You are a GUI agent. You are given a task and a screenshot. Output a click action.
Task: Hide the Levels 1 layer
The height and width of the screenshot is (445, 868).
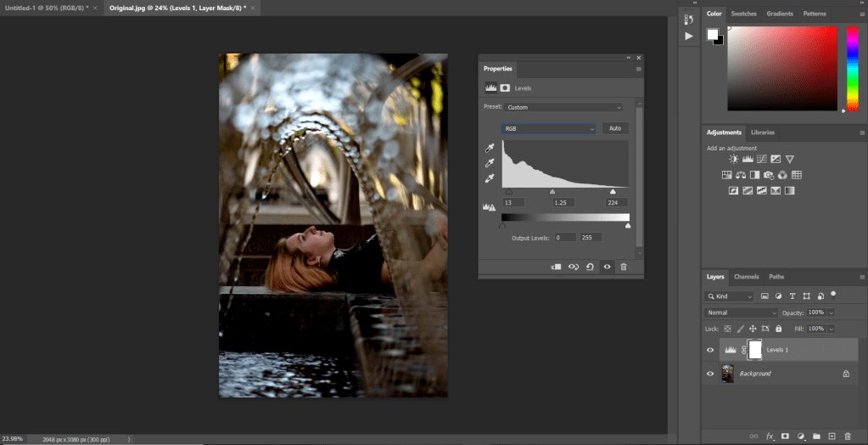tap(710, 350)
